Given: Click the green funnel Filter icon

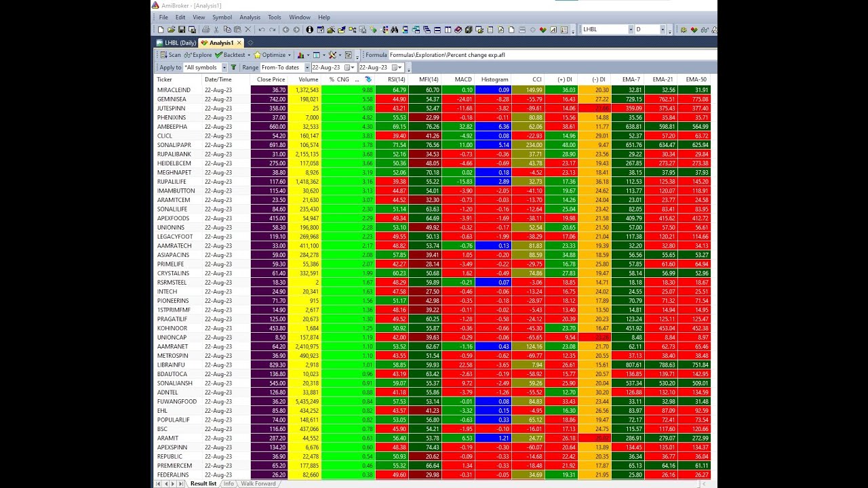Looking at the screenshot, I should pyautogui.click(x=234, y=67).
